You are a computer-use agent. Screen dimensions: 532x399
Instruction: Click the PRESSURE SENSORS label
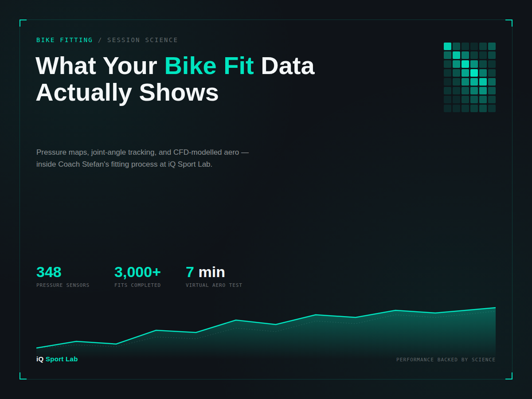tap(63, 285)
